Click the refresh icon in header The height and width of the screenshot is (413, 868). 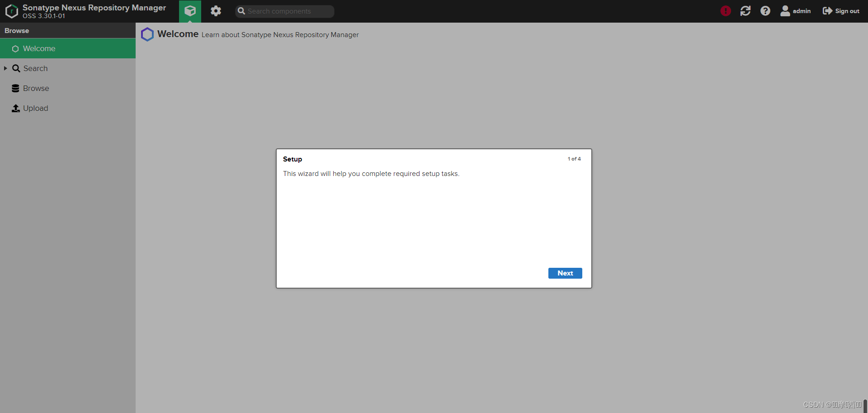click(745, 11)
